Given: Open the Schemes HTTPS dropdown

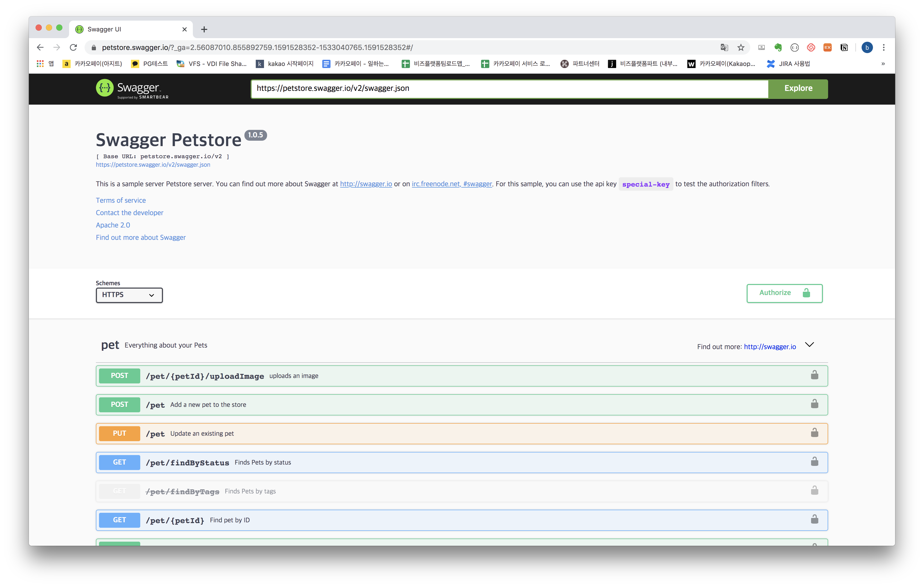Looking at the screenshot, I should click(129, 295).
